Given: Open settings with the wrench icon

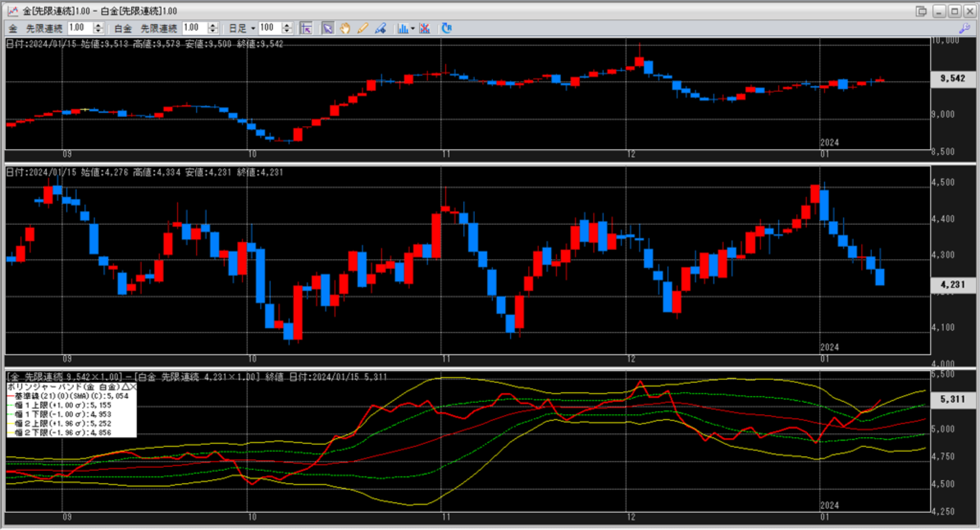Looking at the screenshot, I should pos(963,29).
